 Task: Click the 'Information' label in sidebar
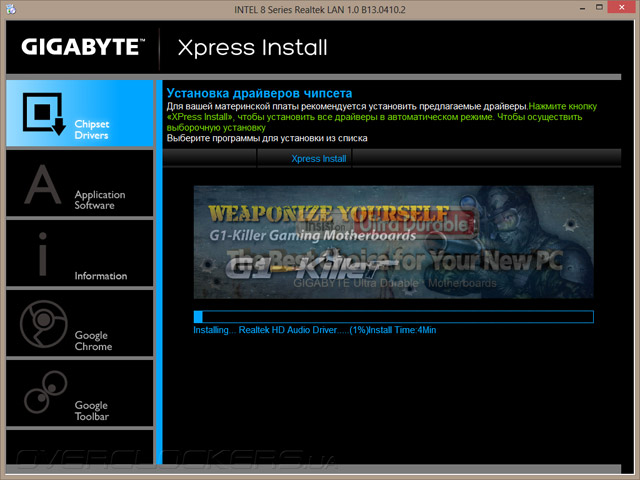[101, 276]
